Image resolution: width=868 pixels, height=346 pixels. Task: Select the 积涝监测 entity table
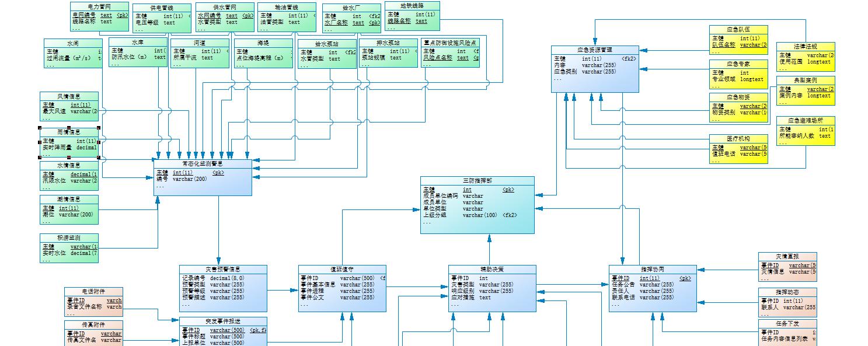tap(69, 249)
